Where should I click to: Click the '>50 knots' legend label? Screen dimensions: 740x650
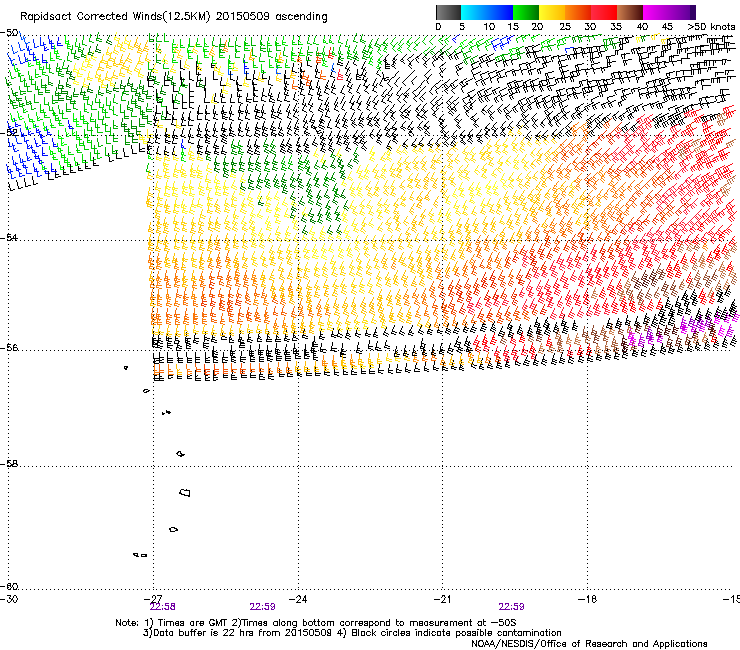coord(711,27)
